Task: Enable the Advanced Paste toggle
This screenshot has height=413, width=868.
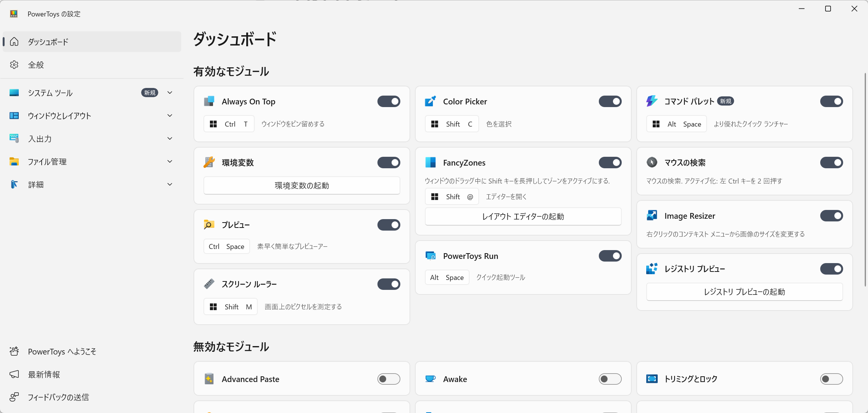Action: point(388,379)
